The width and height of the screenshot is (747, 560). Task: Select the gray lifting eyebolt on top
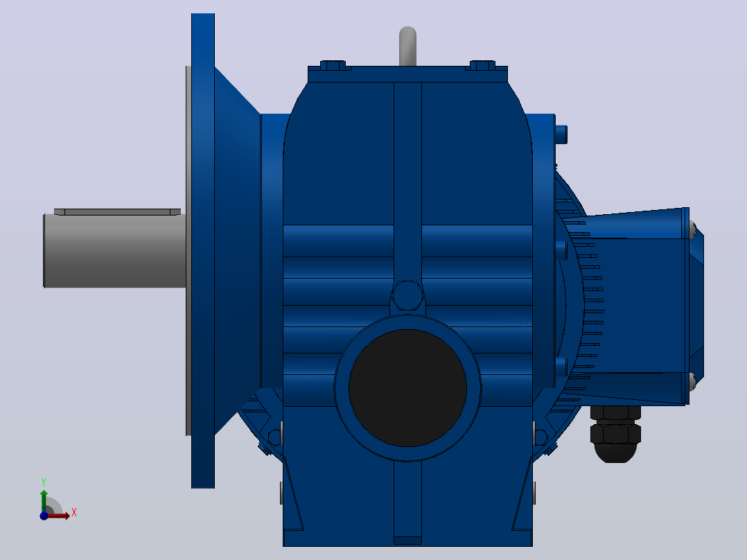pos(407,46)
